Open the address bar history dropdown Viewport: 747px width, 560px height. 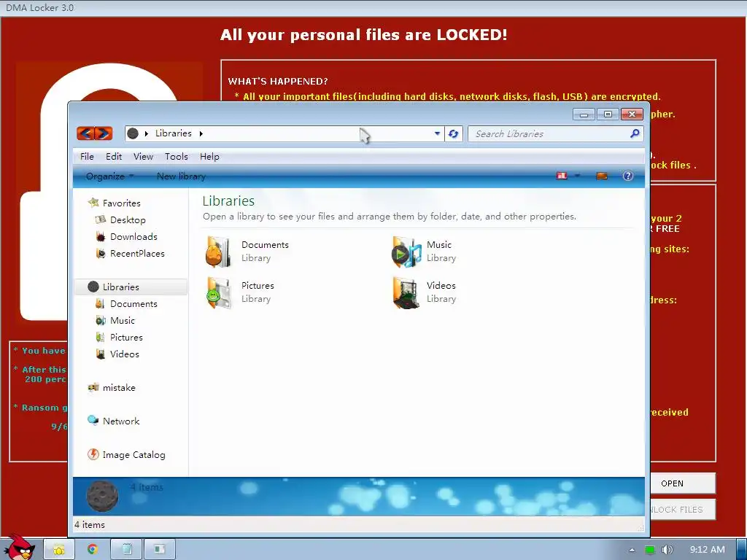pos(438,134)
